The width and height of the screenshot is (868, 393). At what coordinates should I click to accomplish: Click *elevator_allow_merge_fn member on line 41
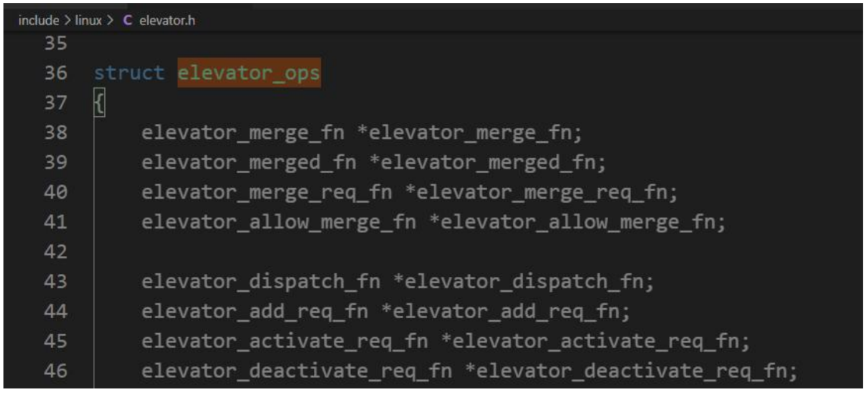577,223
